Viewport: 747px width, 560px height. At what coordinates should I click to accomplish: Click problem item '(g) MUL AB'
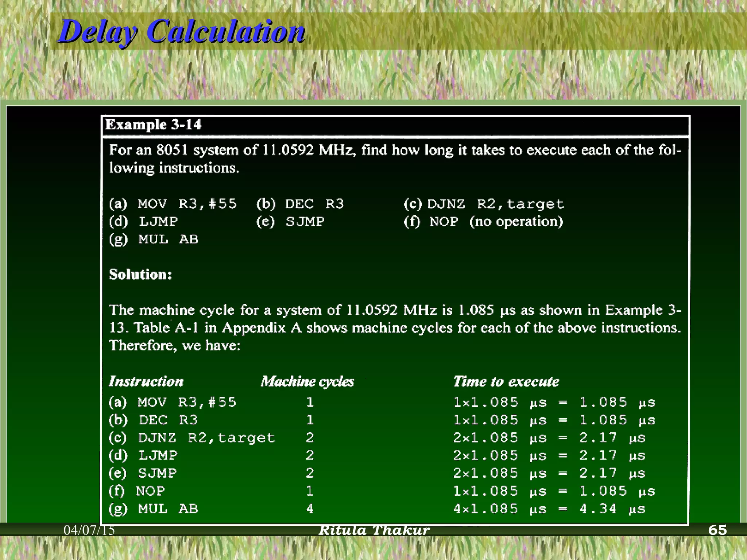pos(154,239)
